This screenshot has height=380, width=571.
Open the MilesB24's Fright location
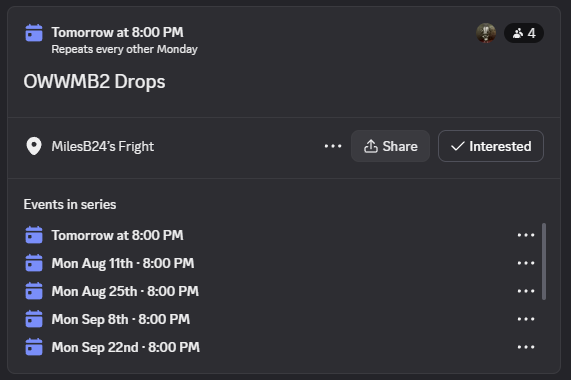(103, 146)
